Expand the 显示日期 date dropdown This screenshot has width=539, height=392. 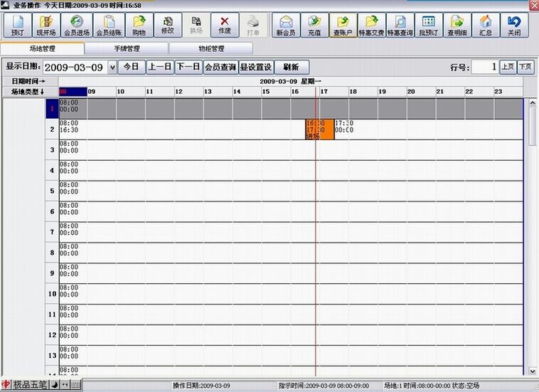coord(112,68)
